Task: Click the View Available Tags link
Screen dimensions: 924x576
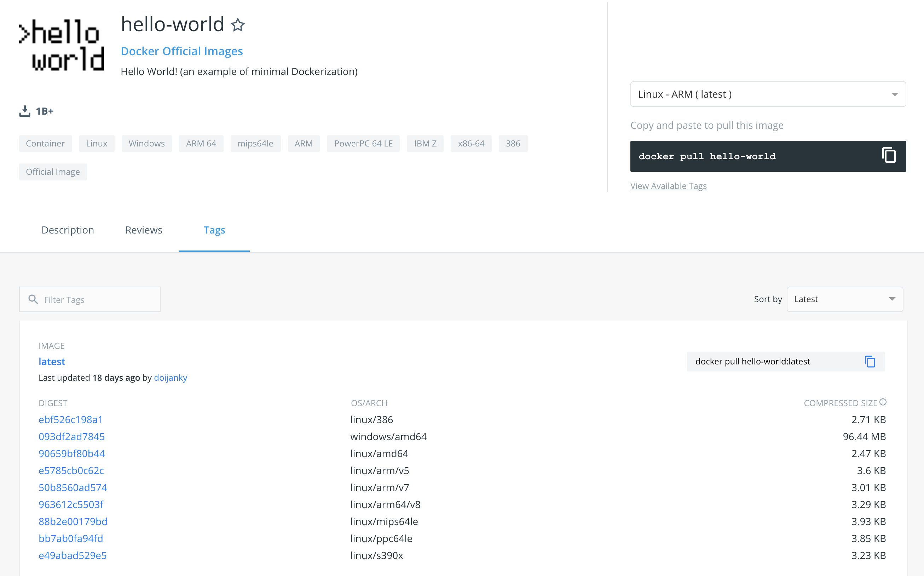Action: pos(668,186)
